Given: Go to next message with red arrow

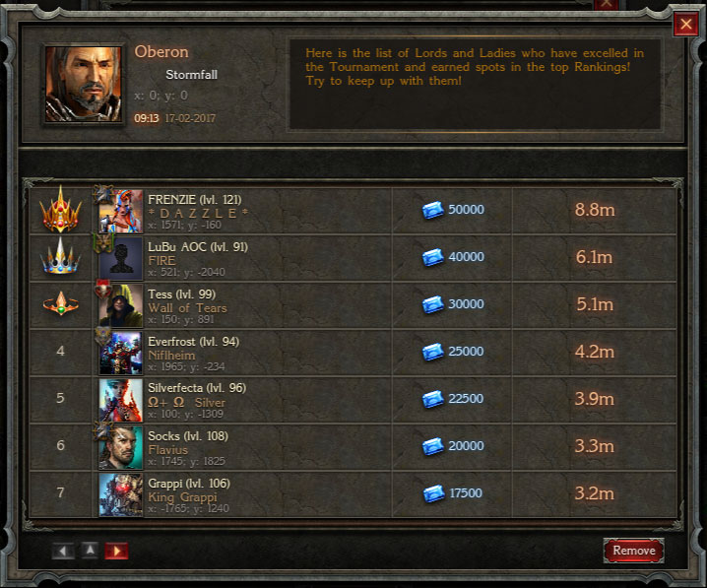Looking at the screenshot, I should pyautogui.click(x=116, y=551).
